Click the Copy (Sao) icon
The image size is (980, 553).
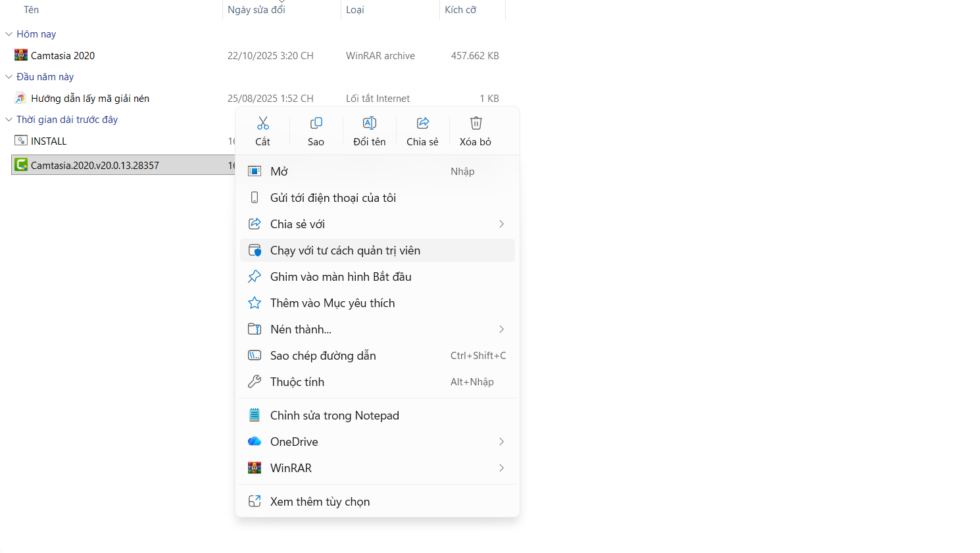click(316, 124)
